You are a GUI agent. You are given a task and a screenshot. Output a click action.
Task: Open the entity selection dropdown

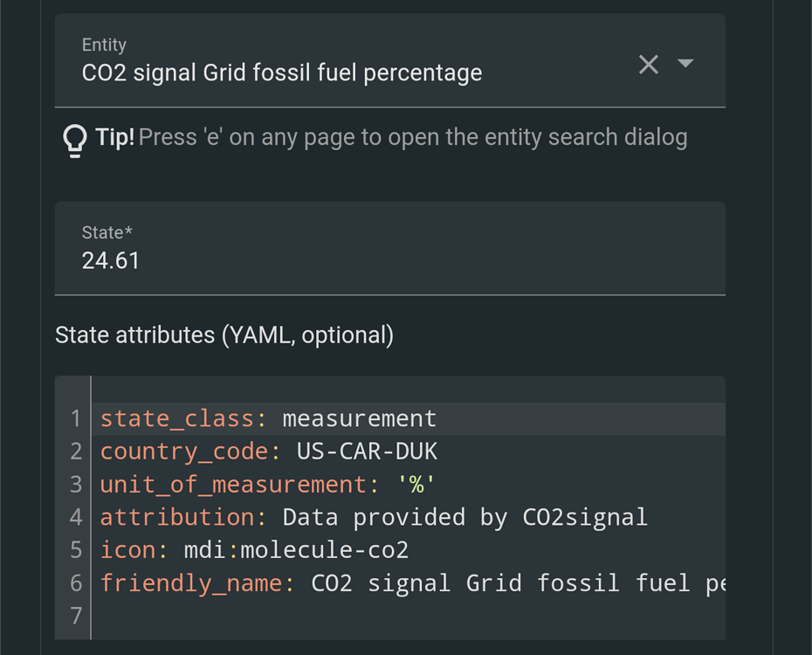pos(686,64)
